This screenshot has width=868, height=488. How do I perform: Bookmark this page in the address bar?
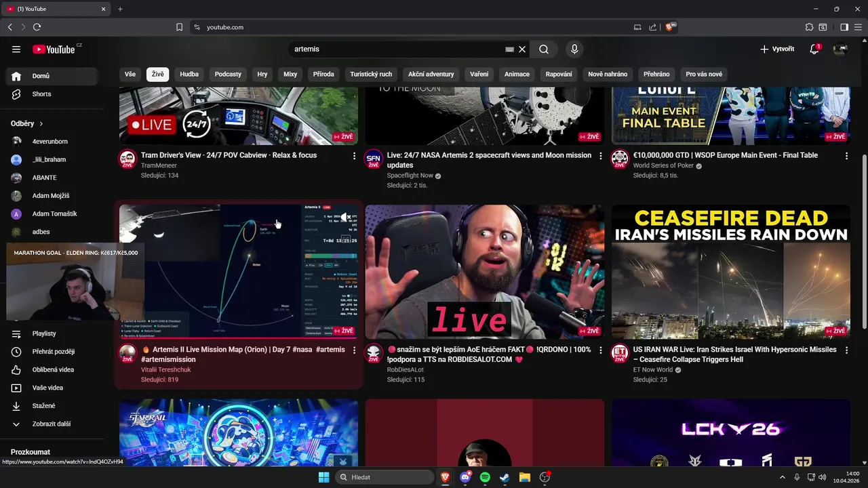[179, 27]
